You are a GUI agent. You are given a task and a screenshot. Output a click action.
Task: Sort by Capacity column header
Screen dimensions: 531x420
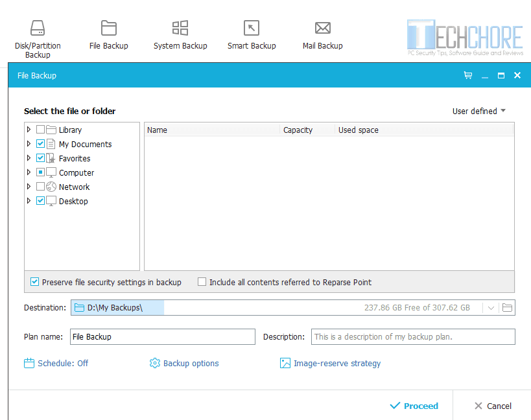(307, 130)
